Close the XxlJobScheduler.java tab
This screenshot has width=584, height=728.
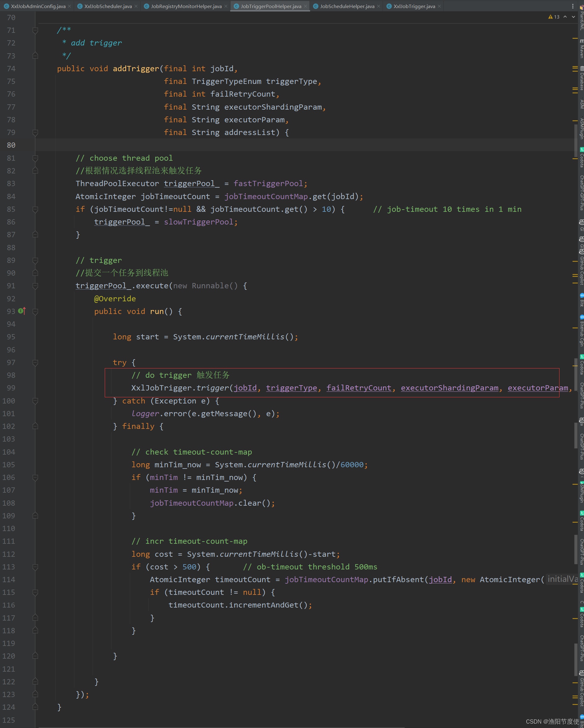click(136, 7)
